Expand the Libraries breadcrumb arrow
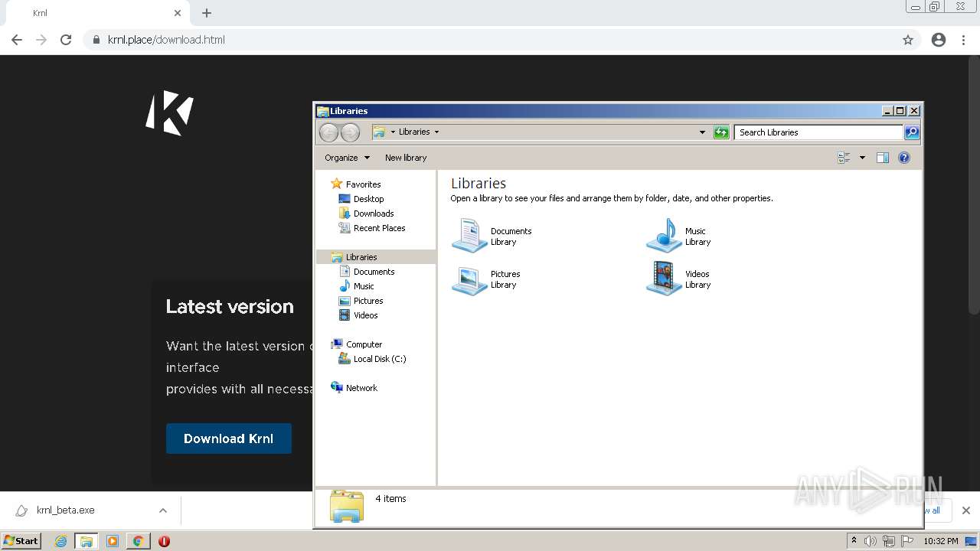980x551 pixels. click(x=436, y=132)
